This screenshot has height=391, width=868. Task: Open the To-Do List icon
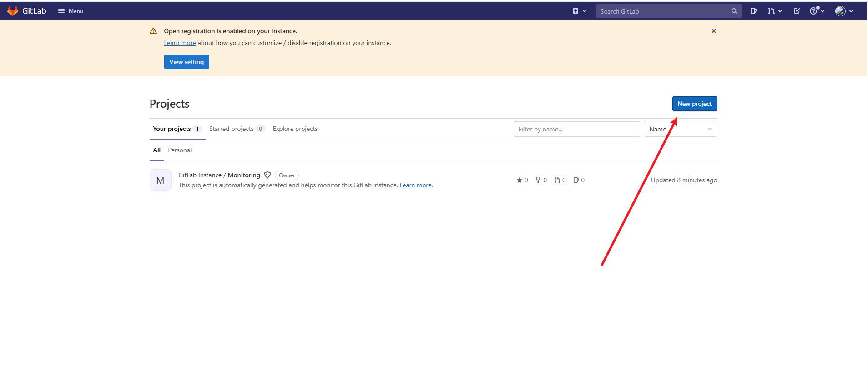(797, 11)
